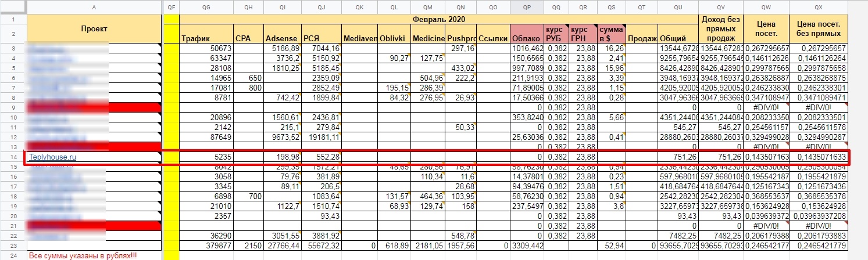
Task: Select the Февраль 2020 merged header
Action: 440,19
